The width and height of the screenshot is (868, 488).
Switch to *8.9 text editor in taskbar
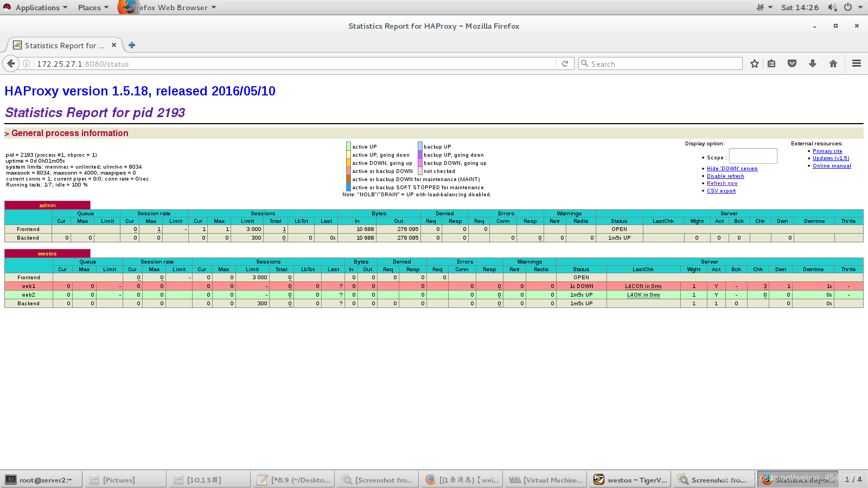(293, 480)
